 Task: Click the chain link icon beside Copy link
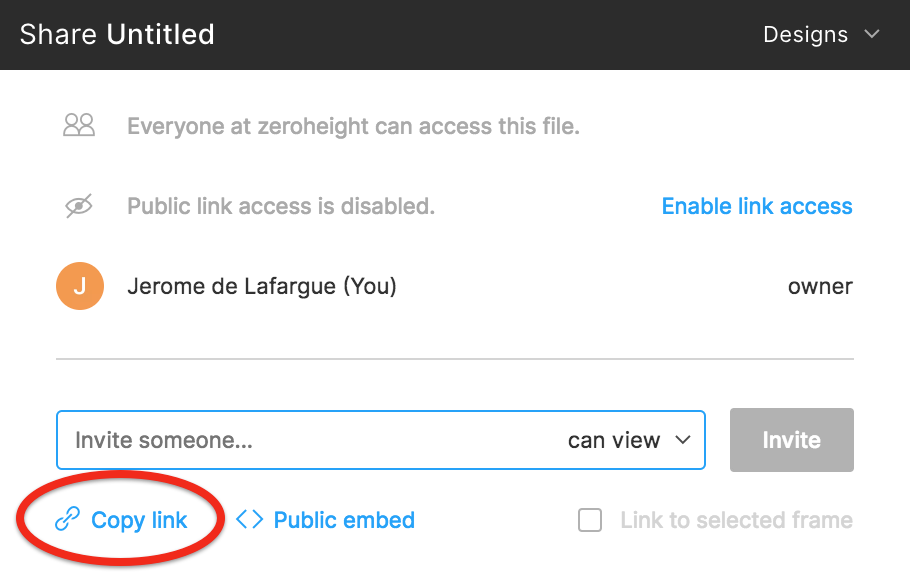click(x=67, y=519)
